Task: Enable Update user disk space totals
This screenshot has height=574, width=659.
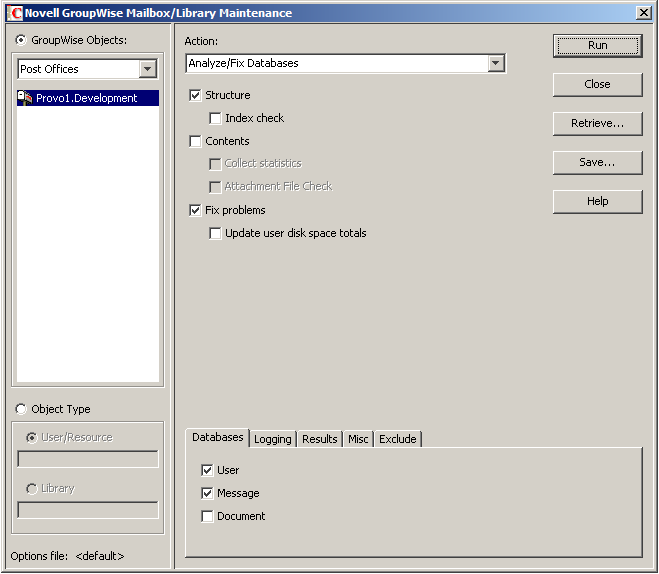Action: pyautogui.click(x=215, y=233)
